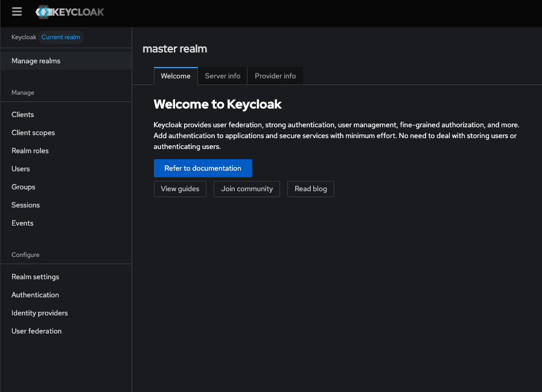This screenshot has height=392, width=542.
Task: Select the Welcome tab
Action: pyautogui.click(x=176, y=75)
